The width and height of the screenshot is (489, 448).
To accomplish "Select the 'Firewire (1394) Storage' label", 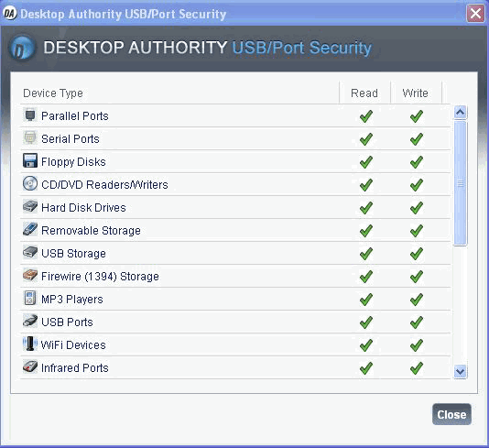I will (x=100, y=277).
